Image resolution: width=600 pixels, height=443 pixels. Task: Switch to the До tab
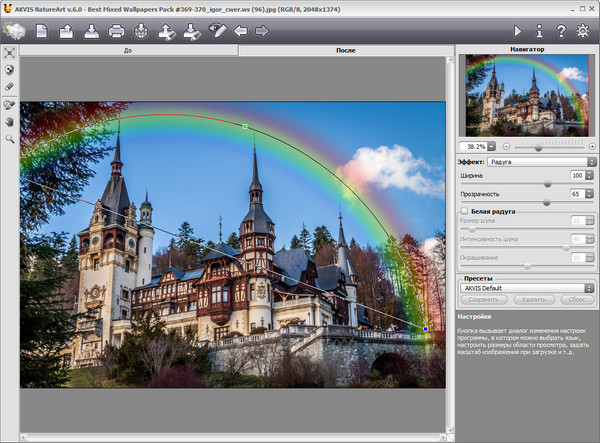coord(127,49)
